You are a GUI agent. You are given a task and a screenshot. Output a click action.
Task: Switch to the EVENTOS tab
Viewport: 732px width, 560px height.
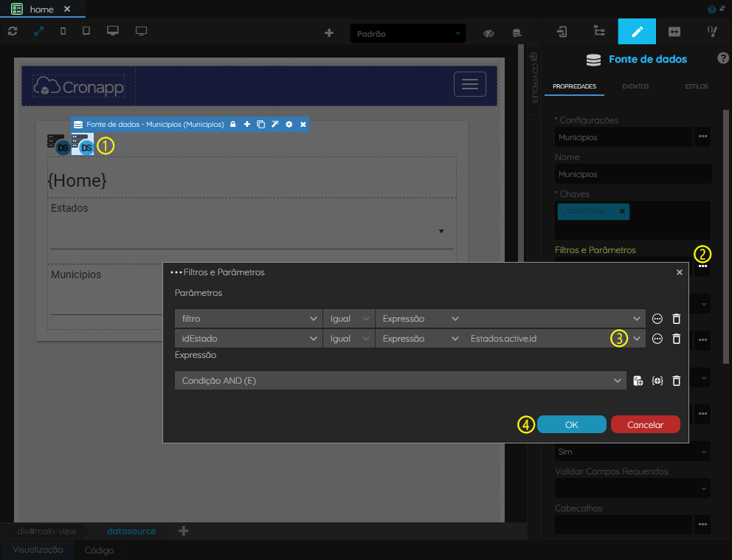pos(635,86)
